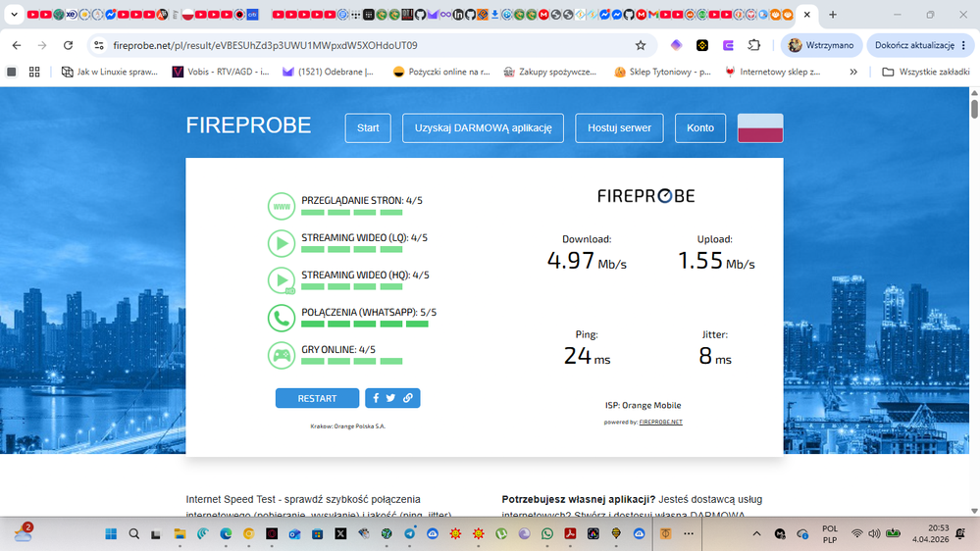This screenshot has width=980, height=551.
Task: Open a new browser tab
Action: [833, 15]
